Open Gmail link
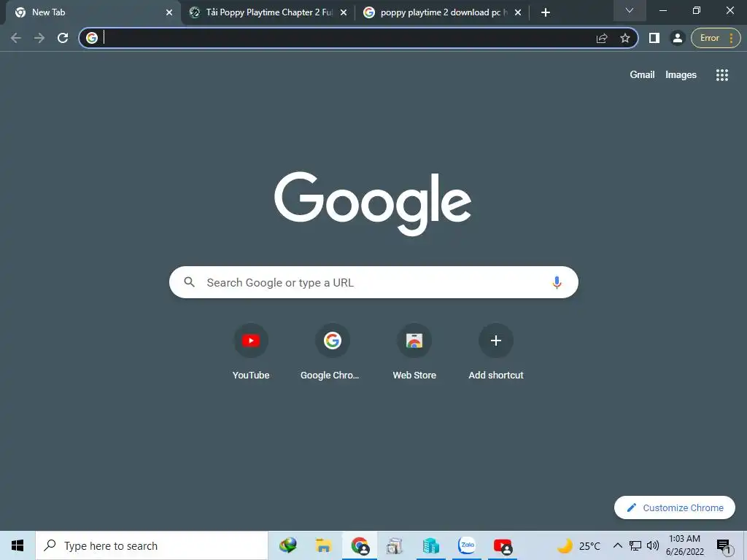Screen dimensions: 747x560 [642, 75]
